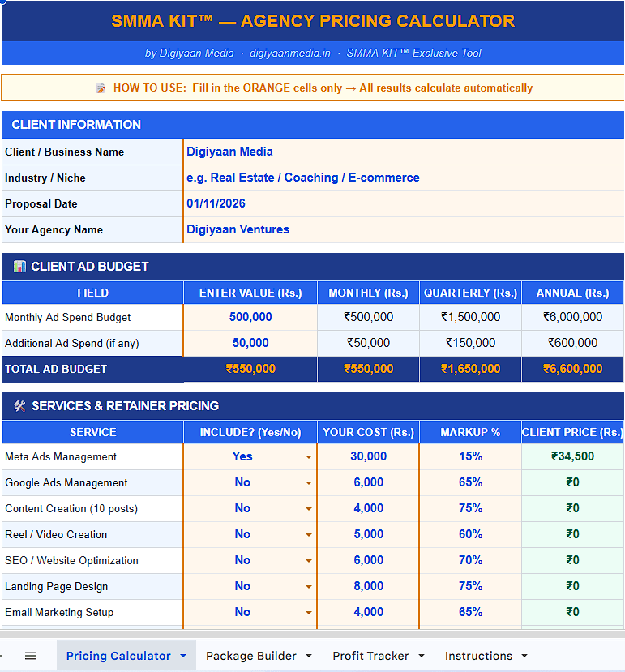625x672 pixels.
Task: Open the Profit Tracker sheet tab
Action: click(x=370, y=656)
